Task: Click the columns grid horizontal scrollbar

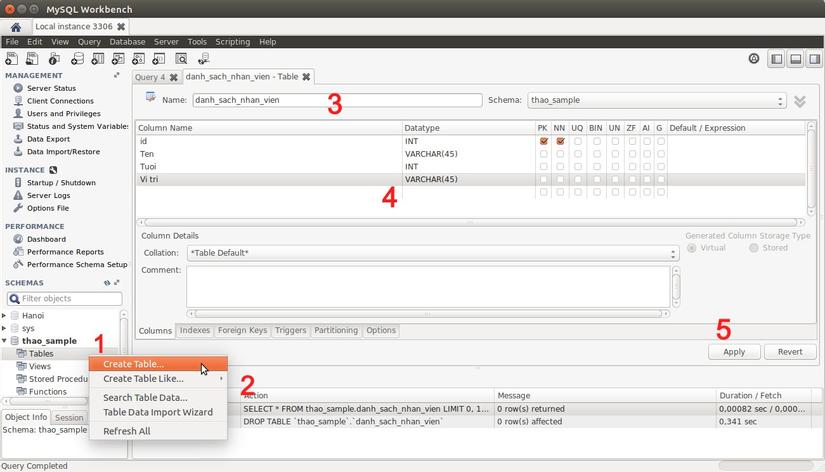Action: click(470, 222)
